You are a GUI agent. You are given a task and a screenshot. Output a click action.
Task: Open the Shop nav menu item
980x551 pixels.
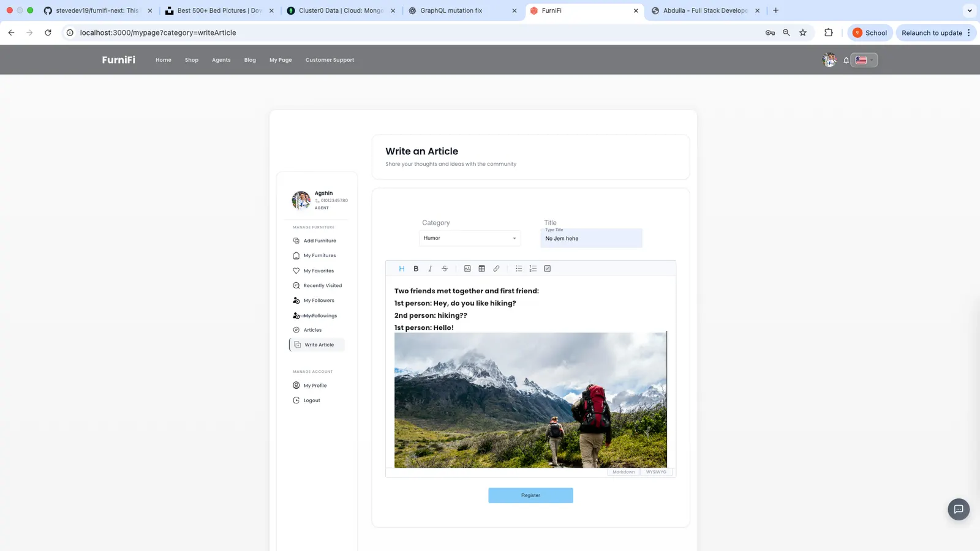point(192,60)
